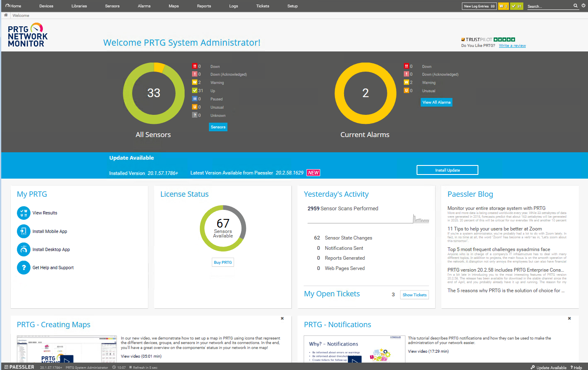This screenshot has height=370, width=588.
Task: Click the Trustpilot star rating
Action: click(x=504, y=40)
